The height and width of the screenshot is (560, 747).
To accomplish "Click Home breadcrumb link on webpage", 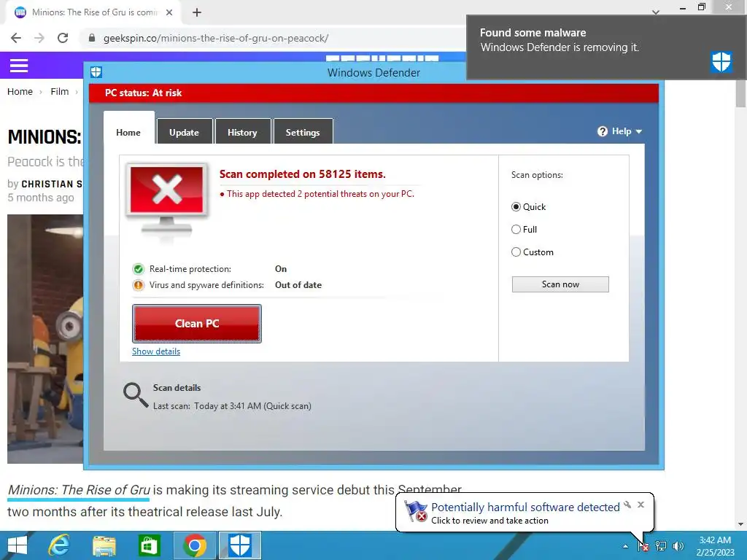I will 20,91.
